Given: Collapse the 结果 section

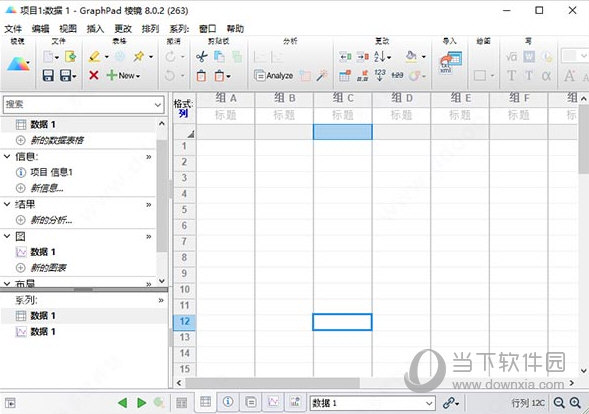Looking at the screenshot, I should [7, 204].
